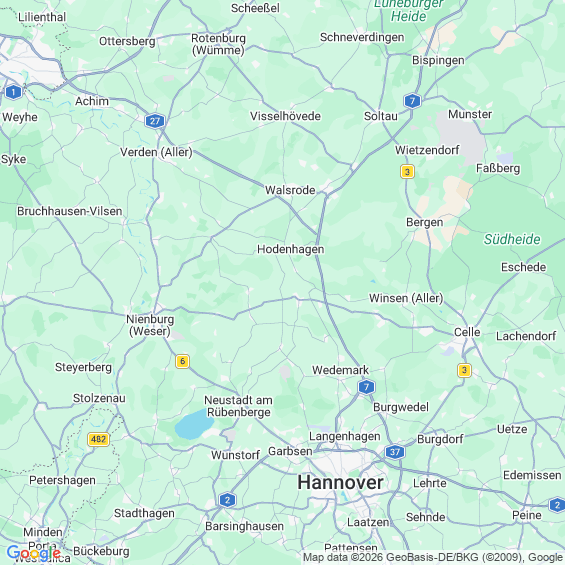Select the Nienburg (Weser) label

[x=150, y=325]
